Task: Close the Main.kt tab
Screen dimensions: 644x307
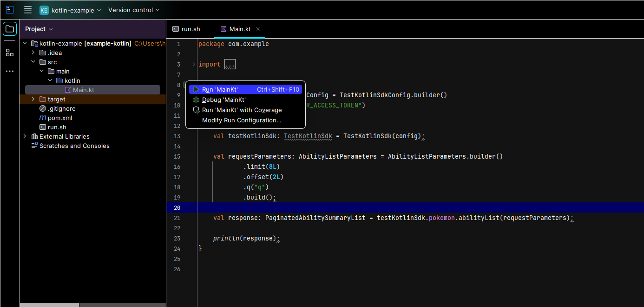Action: pos(258,29)
